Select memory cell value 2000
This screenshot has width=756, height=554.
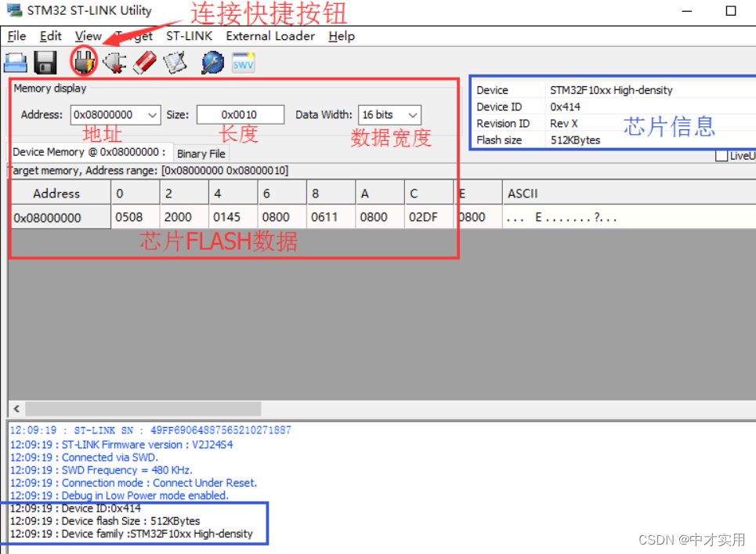pyautogui.click(x=185, y=218)
